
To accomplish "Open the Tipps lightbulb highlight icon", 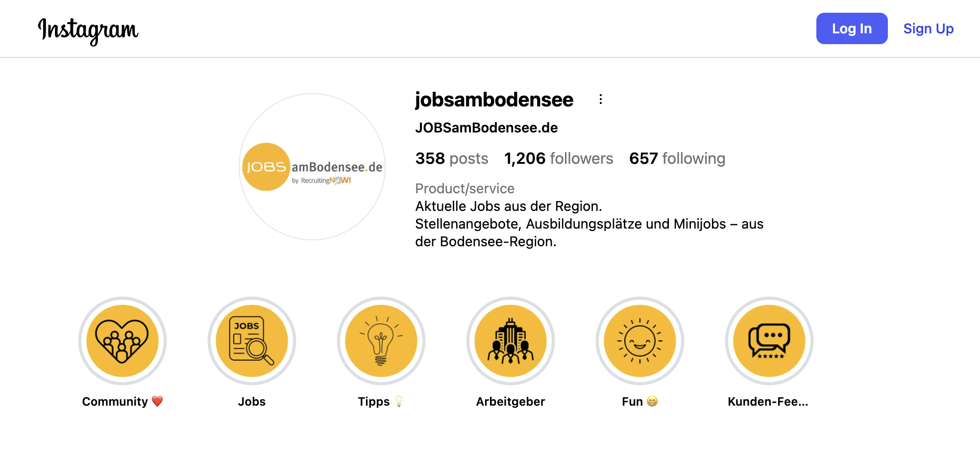I will [x=381, y=341].
